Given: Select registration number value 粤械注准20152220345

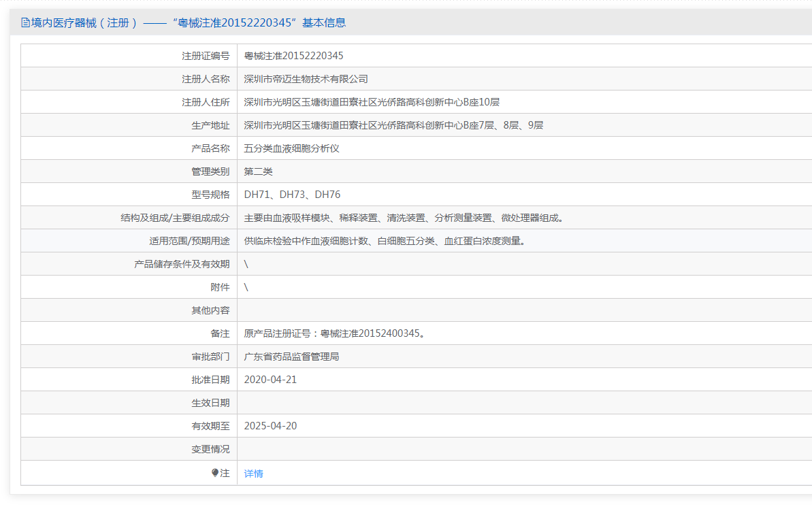Looking at the screenshot, I should 293,56.
